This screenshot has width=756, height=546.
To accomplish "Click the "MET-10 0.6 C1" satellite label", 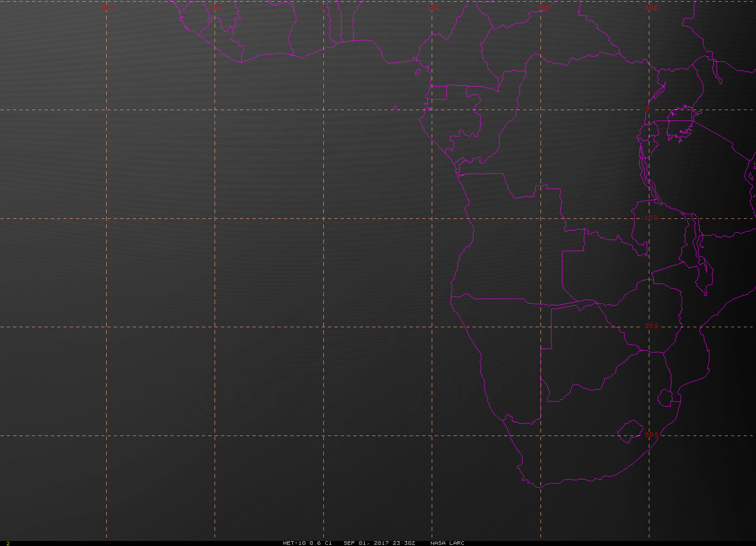I will 307,543.
